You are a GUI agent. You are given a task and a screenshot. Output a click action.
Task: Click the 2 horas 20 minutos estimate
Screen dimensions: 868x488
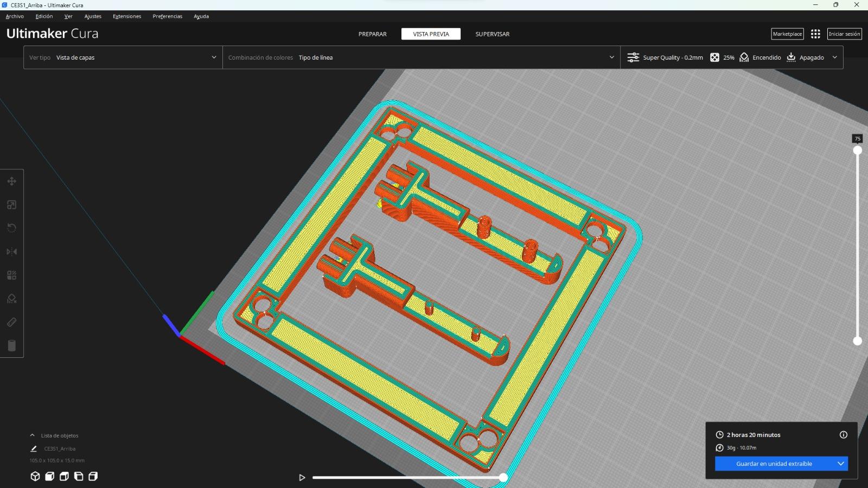[x=754, y=435]
